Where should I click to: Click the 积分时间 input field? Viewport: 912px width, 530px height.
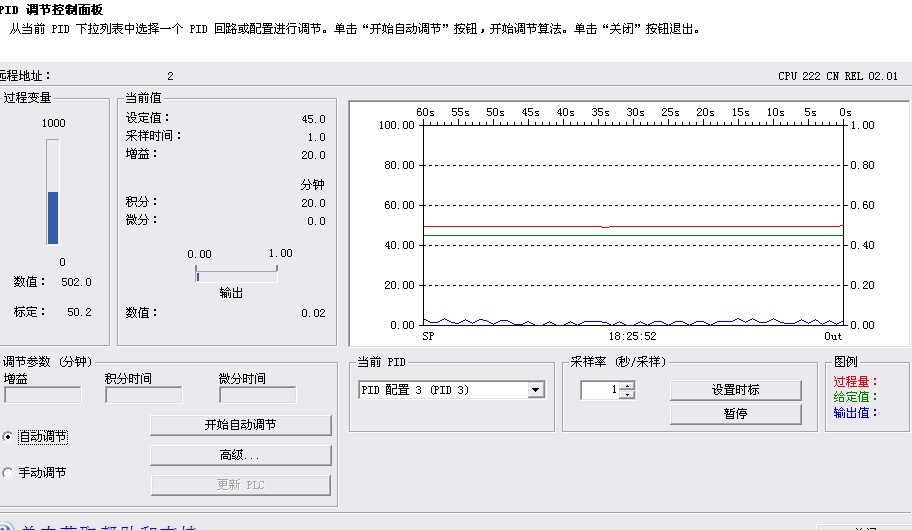point(143,395)
